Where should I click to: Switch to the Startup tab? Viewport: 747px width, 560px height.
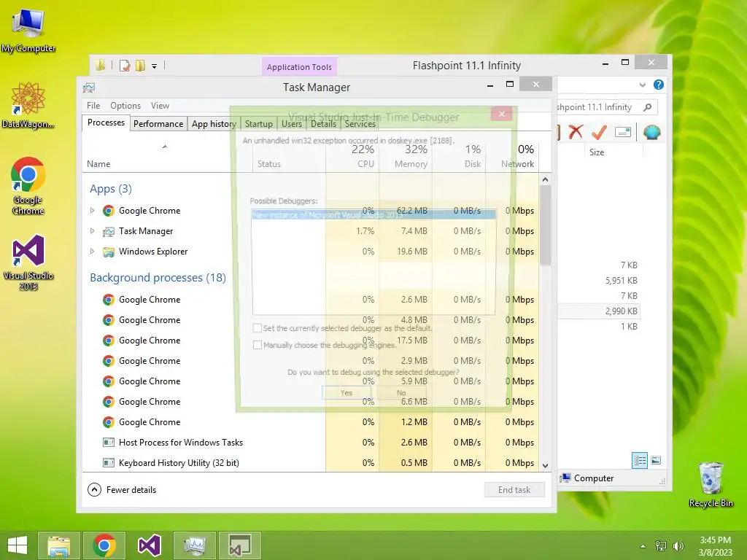[x=259, y=124]
